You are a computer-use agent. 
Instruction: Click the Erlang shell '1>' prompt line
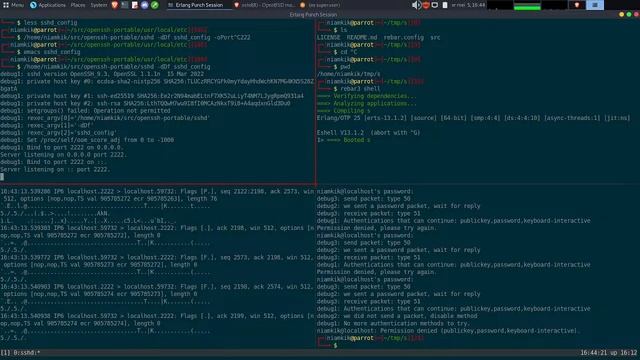tap(344, 140)
